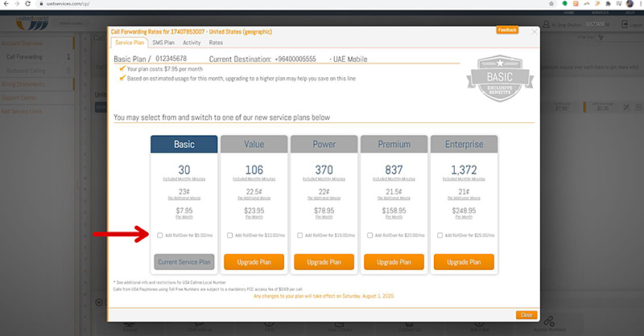Viewport: 644px width, 336px height.
Task: Click Per Additional Minute under 21.5¢
Action: click(394, 199)
